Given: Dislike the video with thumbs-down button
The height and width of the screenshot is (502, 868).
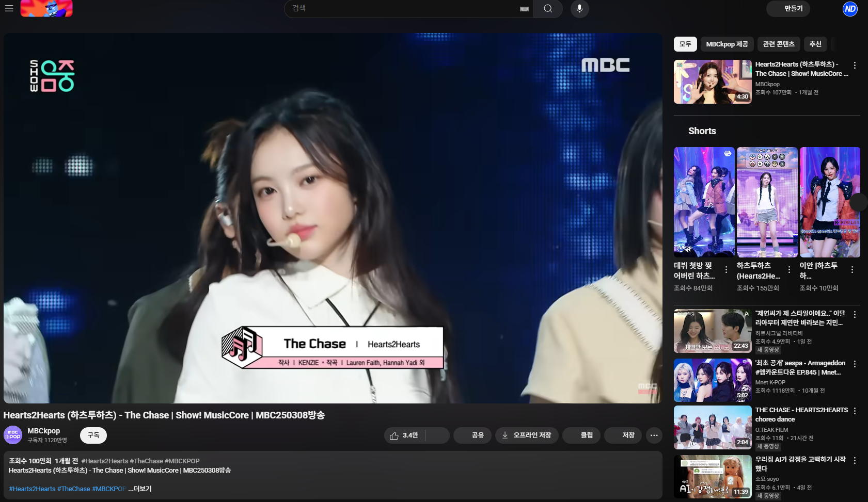Looking at the screenshot, I should [x=437, y=435].
